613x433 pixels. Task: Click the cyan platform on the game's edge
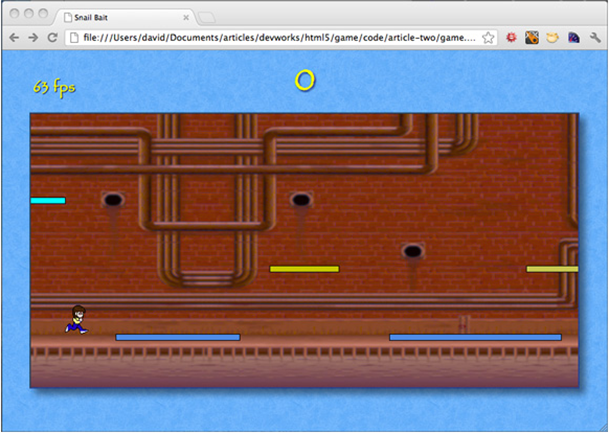tap(48, 200)
